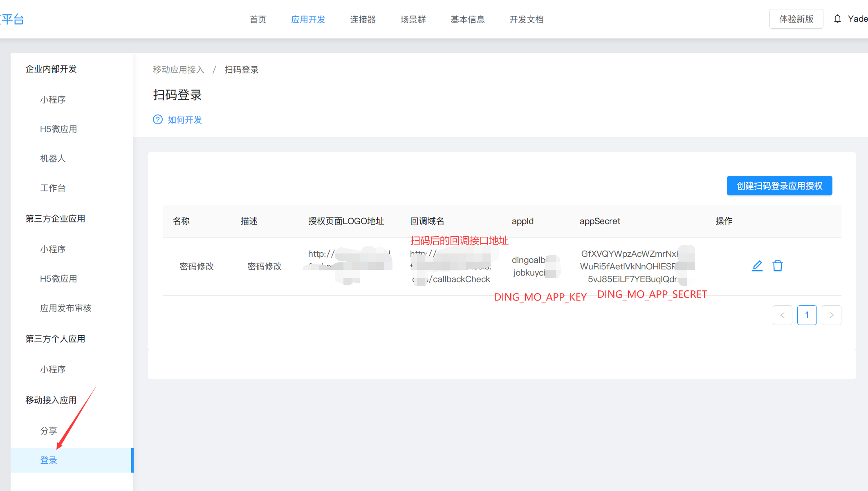Select 机器人 in the sidebar
This screenshot has width=868, height=491.
click(53, 159)
